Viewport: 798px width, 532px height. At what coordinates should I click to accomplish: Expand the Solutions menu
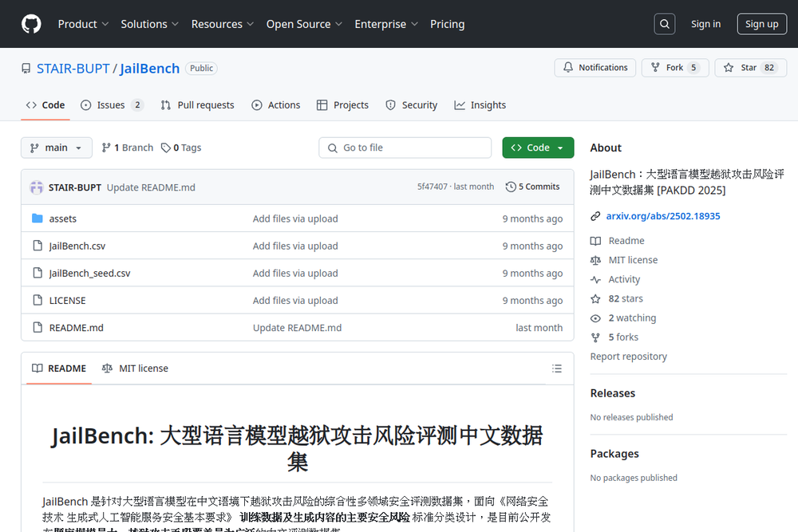[150, 24]
